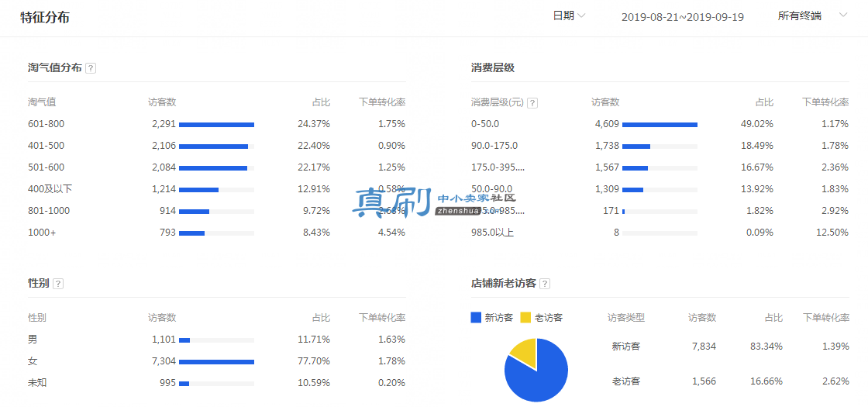Expand the 所有终端 terminal dropdown

(813, 16)
